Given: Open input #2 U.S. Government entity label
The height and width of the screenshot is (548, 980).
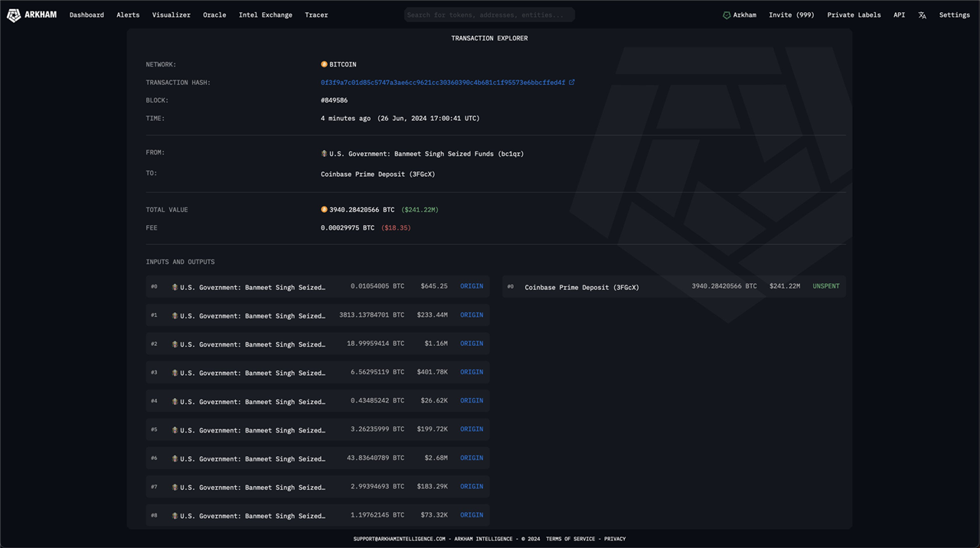Looking at the screenshot, I should [x=253, y=344].
